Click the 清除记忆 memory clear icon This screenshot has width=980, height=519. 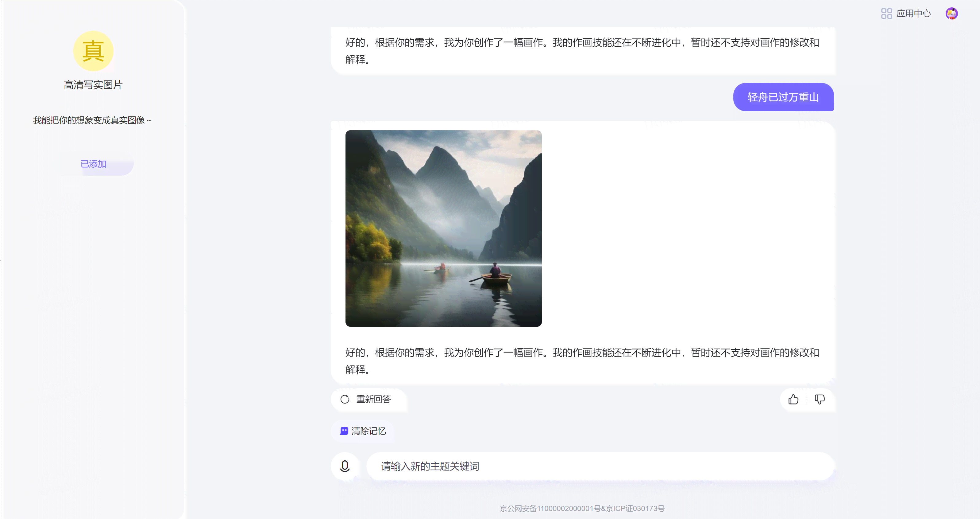coord(344,430)
